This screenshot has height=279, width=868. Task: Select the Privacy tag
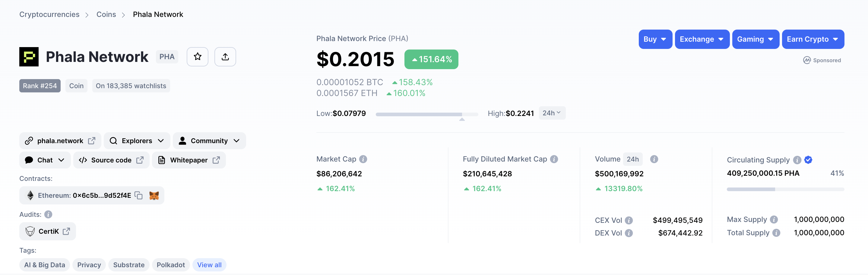89,265
